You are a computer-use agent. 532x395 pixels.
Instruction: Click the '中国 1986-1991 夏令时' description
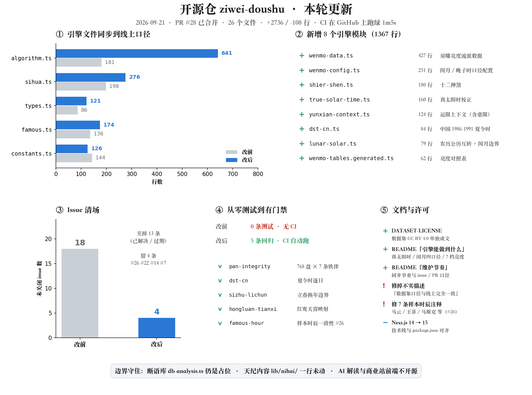click(465, 129)
